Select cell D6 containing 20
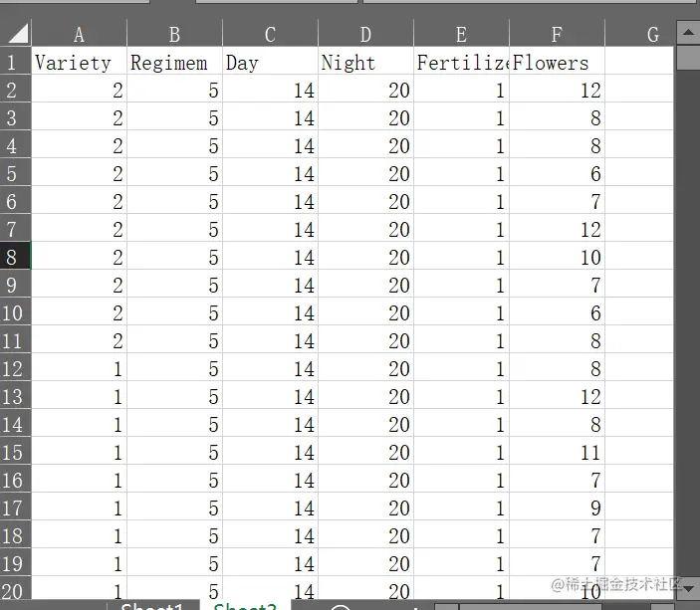This screenshot has width=700, height=610. (x=365, y=200)
